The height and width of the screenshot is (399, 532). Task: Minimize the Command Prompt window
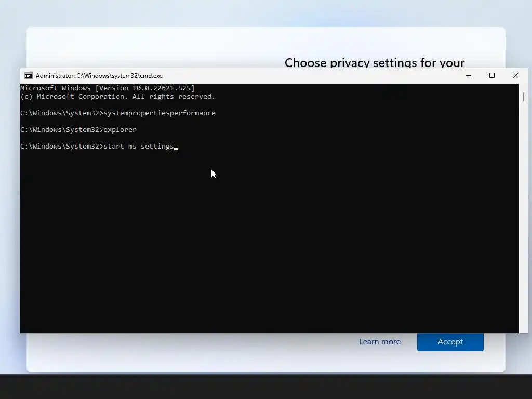tap(469, 76)
